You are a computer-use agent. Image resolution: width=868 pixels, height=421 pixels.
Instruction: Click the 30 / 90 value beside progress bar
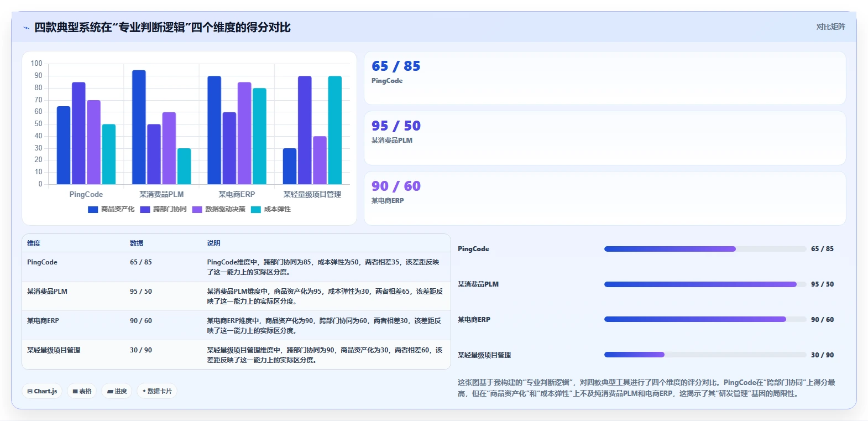[x=822, y=355]
